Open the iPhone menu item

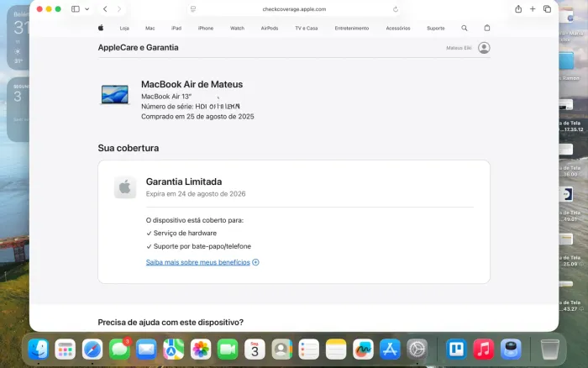(206, 28)
